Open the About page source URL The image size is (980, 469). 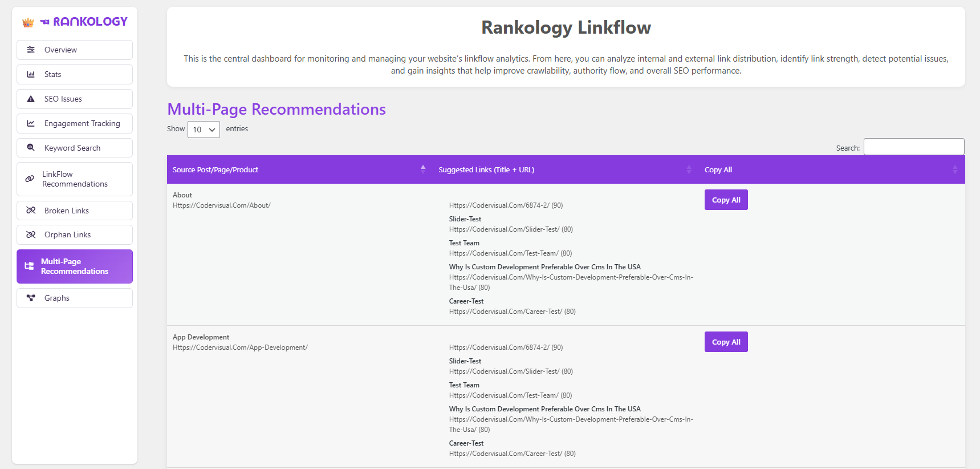(x=222, y=205)
